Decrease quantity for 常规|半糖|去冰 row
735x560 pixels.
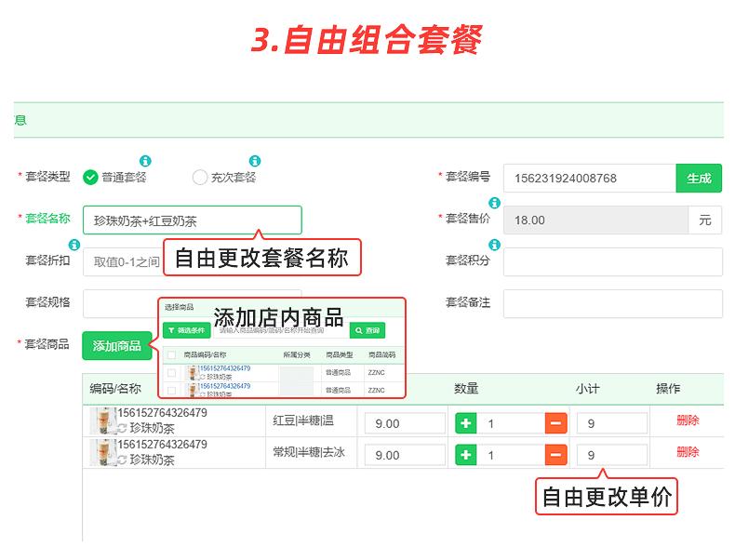pyautogui.click(x=555, y=455)
